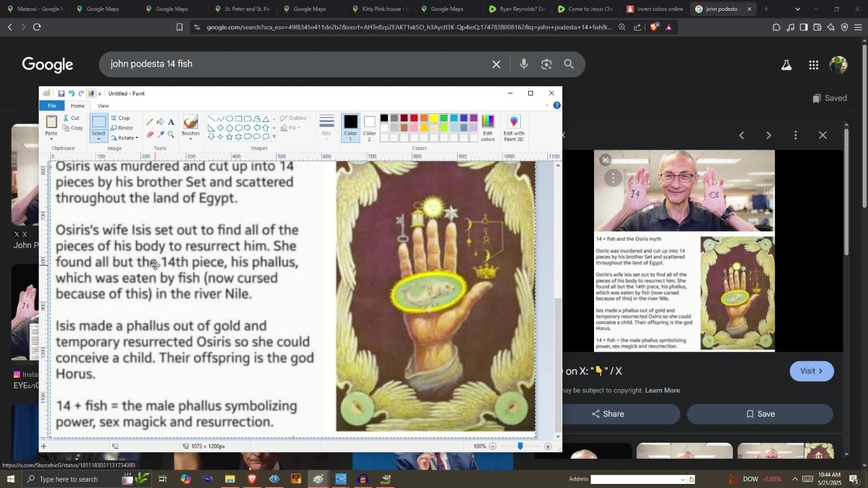This screenshot has height=488, width=868.
Task: Select the Fill with color bucket tool
Action: pyautogui.click(x=160, y=122)
